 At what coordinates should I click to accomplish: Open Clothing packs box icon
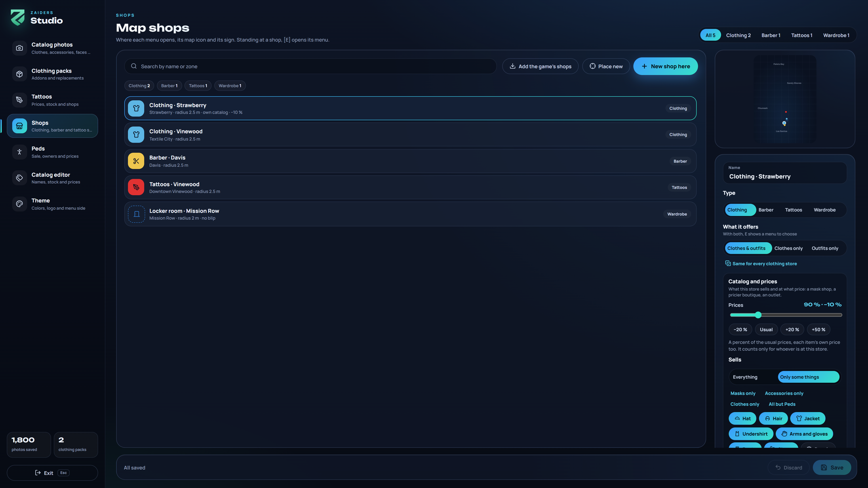click(x=19, y=74)
